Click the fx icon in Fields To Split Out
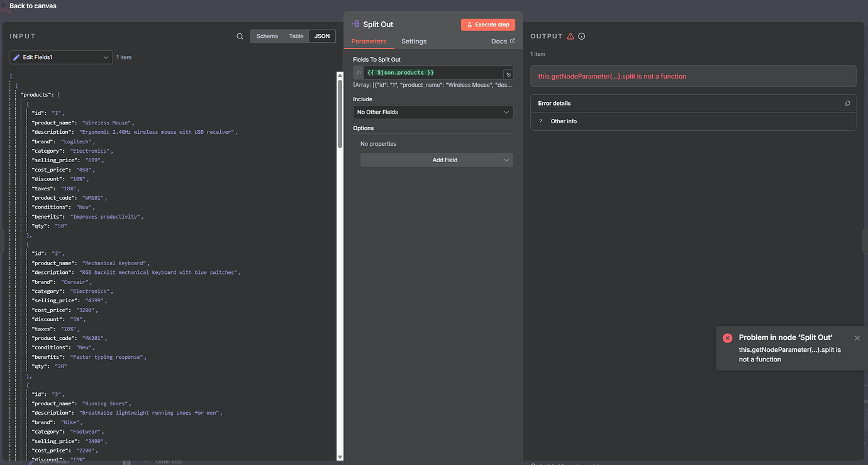The image size is (868, 465). (x=358, y=72)
